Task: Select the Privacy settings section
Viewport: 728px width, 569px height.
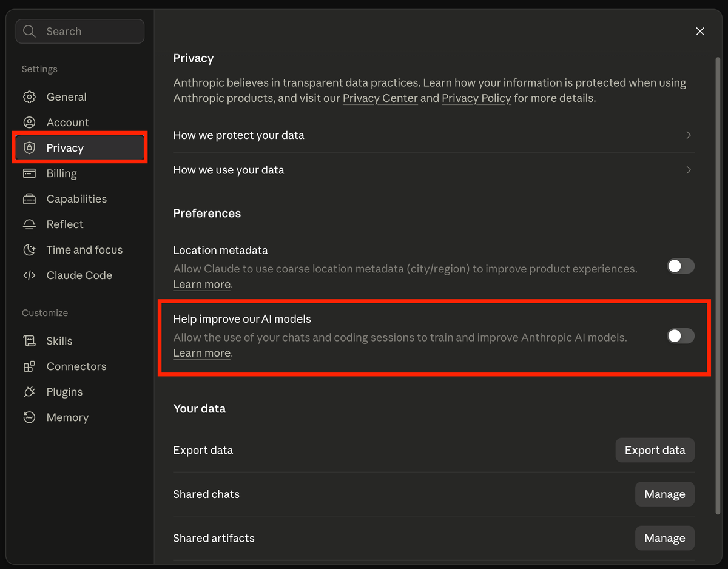Action: 80,148
